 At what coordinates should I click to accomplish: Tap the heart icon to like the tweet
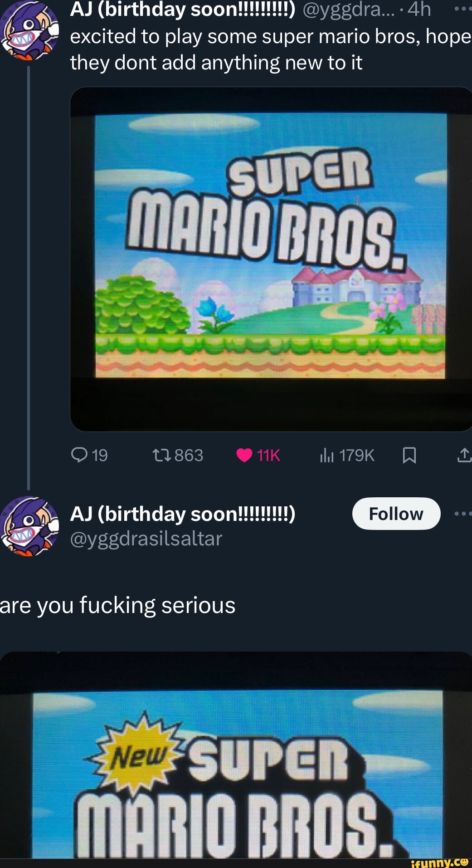click(244, 456)
